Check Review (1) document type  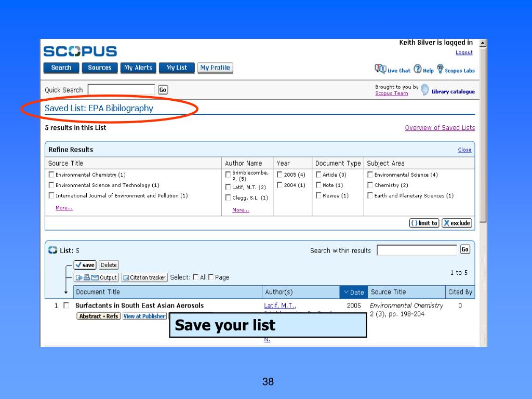click(318, 195)
